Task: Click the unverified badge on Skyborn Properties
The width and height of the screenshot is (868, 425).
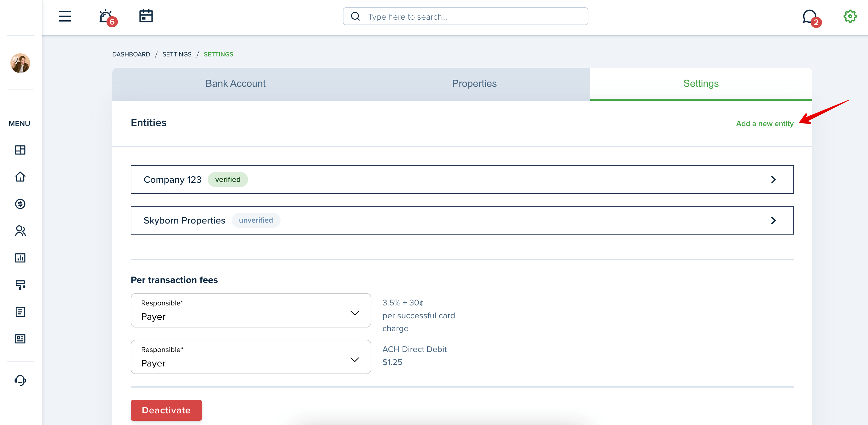Action: pyautogui.click(x=256, y=220)
